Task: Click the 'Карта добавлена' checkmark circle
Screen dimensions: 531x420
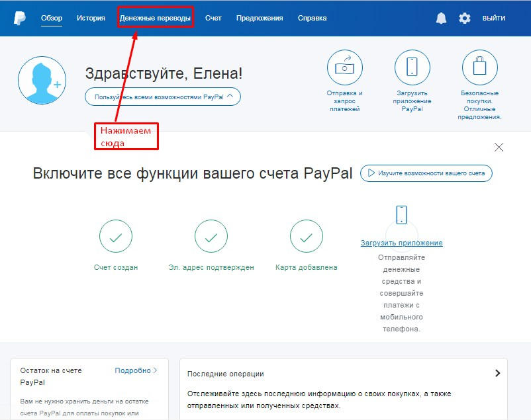Action: click(x=306, y=236)
